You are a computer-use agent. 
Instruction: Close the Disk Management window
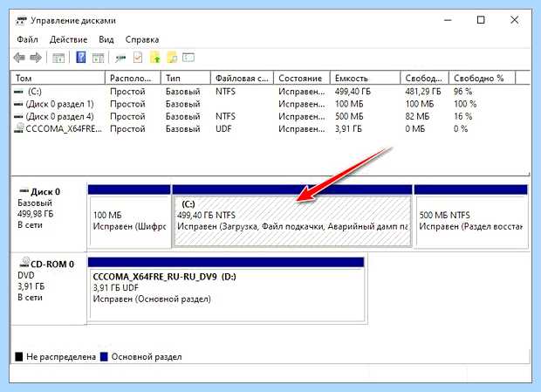pyautogui.click(x=514, y=20)
